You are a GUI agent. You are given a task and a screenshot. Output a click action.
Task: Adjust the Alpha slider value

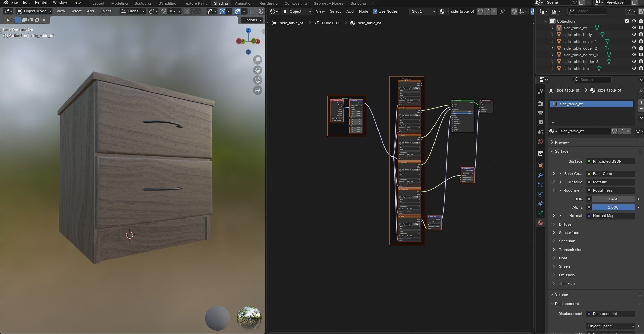click(613, 207)
